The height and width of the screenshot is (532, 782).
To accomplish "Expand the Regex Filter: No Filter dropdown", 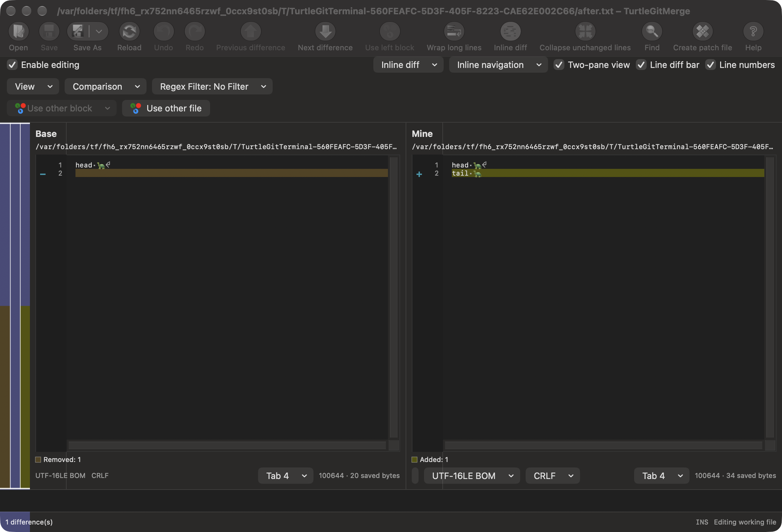I will point(212,87).
